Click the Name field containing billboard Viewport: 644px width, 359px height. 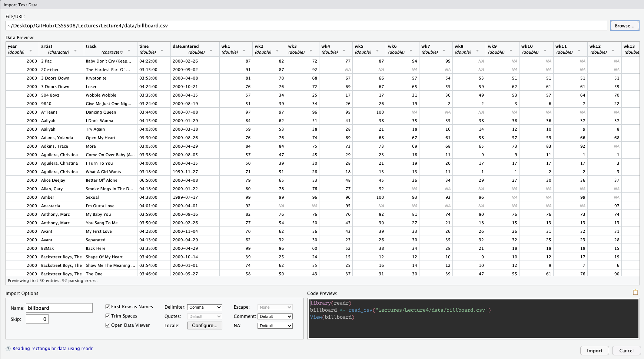[x=59, y=308]
